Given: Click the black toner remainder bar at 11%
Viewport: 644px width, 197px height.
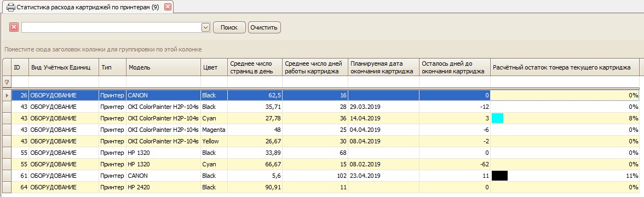Looking at the screenshot, I should (x=499, y=176).
